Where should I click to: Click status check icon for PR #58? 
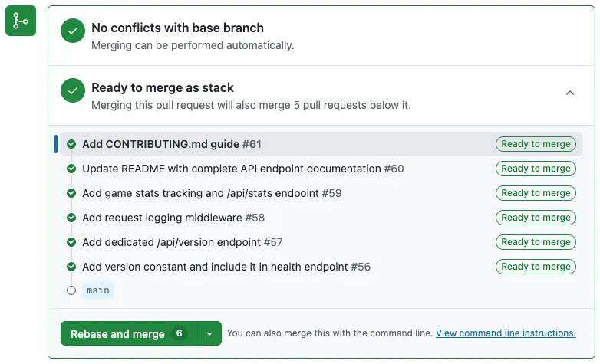[71, 218]
